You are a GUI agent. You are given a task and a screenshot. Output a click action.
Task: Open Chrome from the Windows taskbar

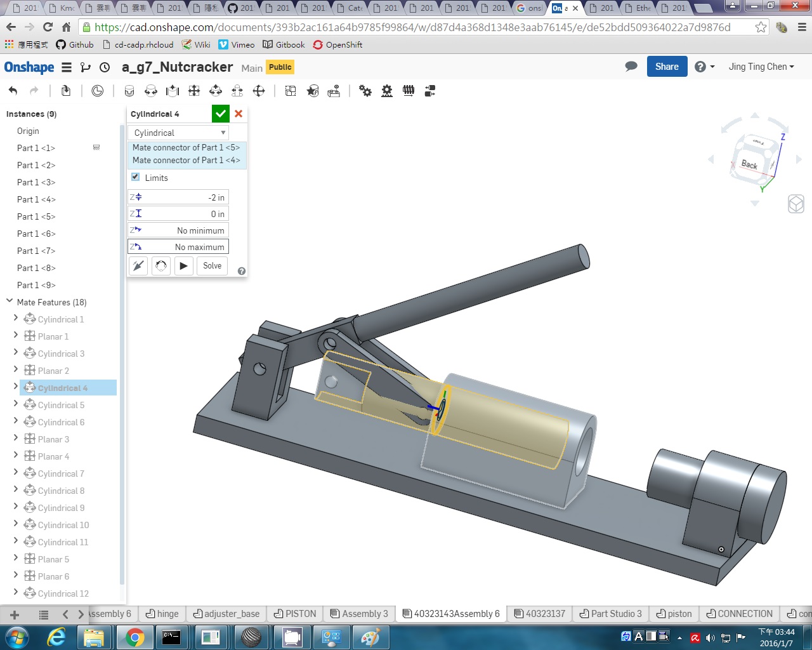pyautogui.click(x=134, y=637)
